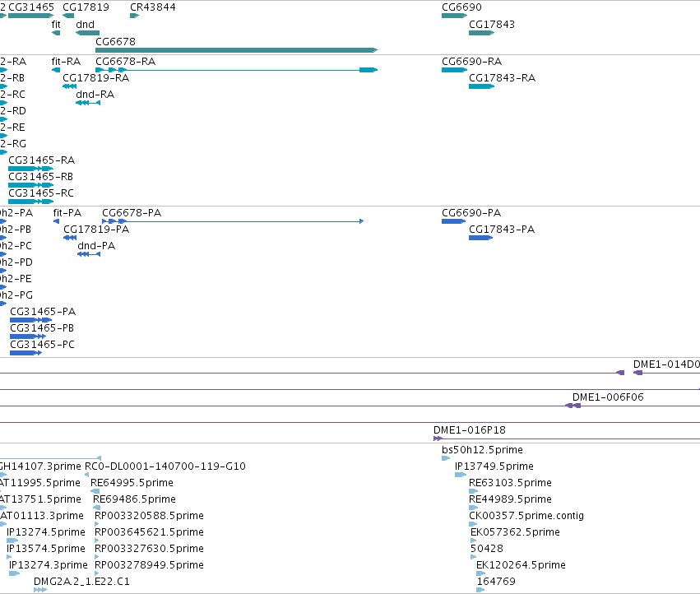This screenshot has width=700, height=594.
Task: Select the IP13749.5prime EST label
Action: tap(494, 466)
